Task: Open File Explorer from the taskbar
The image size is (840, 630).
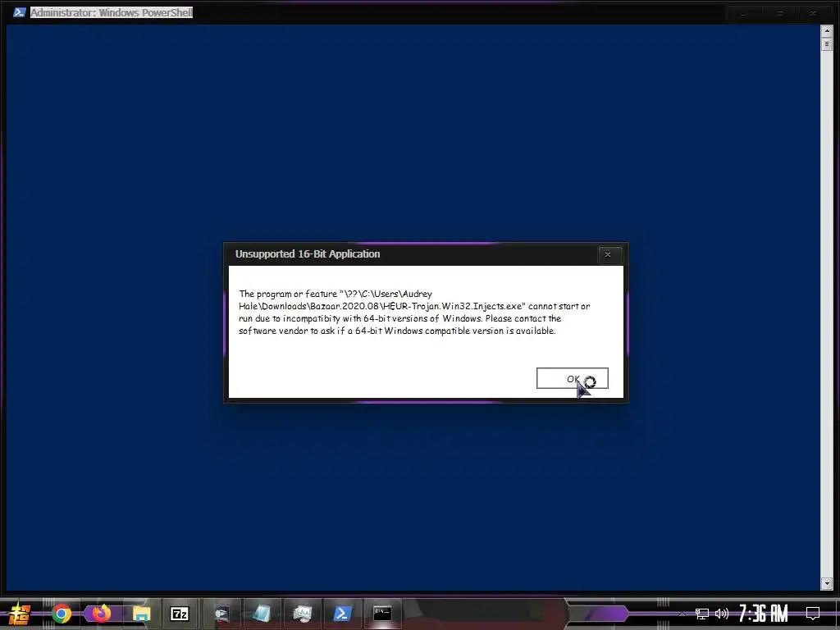Action: pos(141,614)
